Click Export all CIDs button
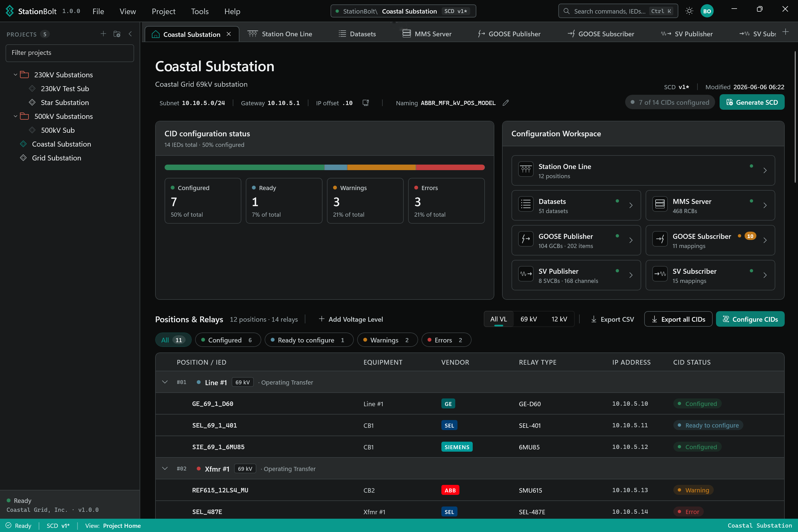The width and height of the screenshot is (798, 532). coord(678,319)
